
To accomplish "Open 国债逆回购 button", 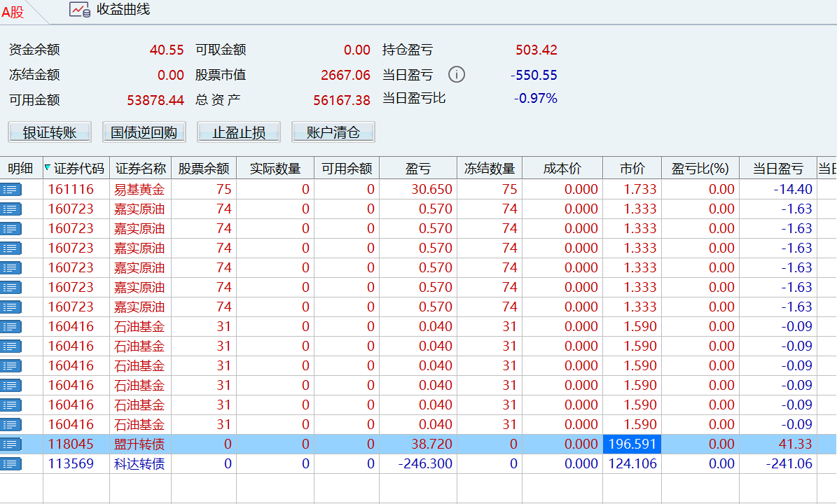I will click(144, 132).
